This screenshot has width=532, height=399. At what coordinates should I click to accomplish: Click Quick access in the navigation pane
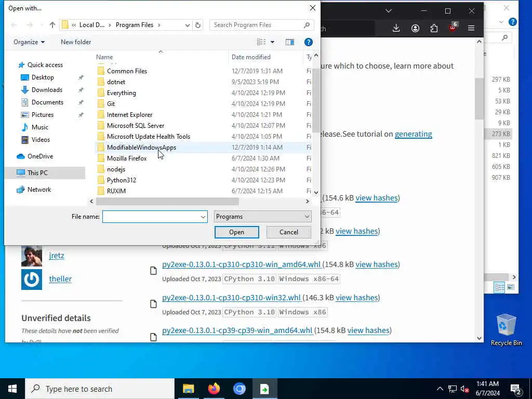(45, 65)
